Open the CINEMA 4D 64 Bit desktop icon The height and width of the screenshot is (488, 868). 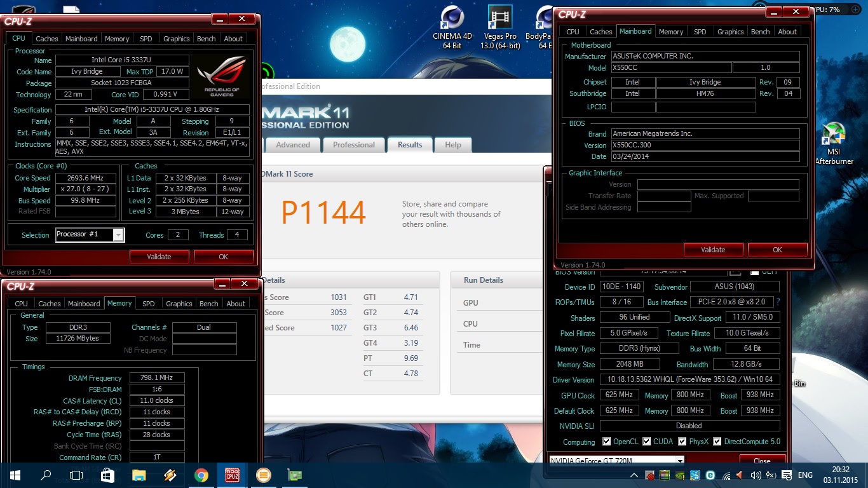pos(452,27)
